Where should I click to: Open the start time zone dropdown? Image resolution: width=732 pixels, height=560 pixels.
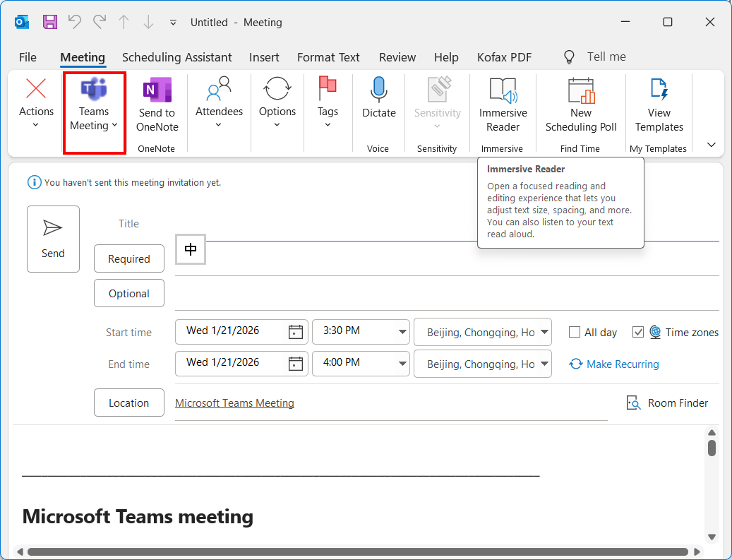[x=545, y=331]
